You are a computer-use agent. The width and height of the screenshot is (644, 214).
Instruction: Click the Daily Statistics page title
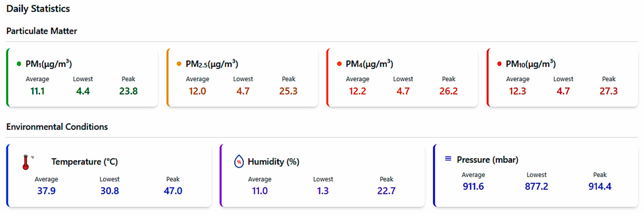tap(38, 9)
